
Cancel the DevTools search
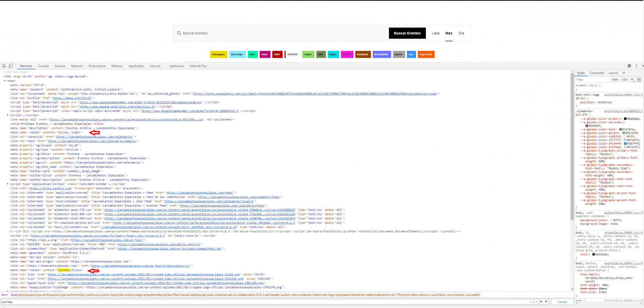(562, 302)
